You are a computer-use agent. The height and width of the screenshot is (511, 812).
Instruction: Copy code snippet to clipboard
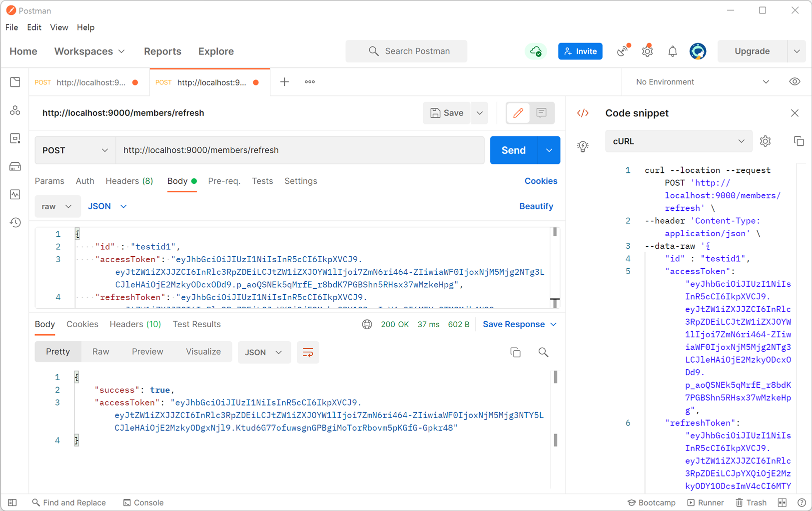pyautogui.click(x=799, y=141)
